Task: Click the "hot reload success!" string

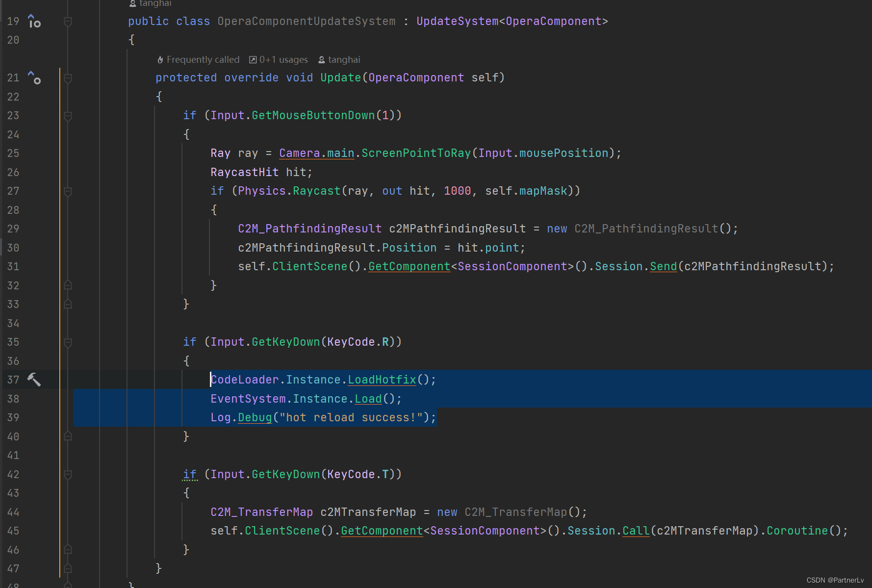Action: (x=351, y=417)
